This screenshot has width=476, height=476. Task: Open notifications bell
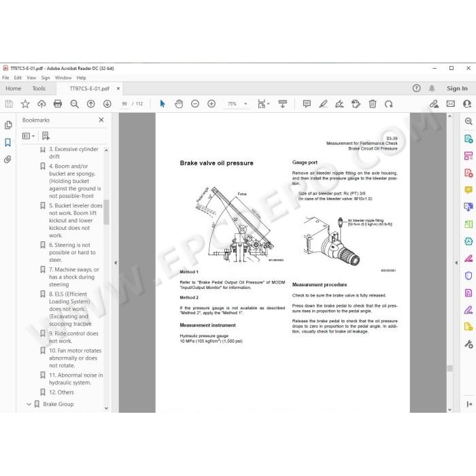point(432,88)
